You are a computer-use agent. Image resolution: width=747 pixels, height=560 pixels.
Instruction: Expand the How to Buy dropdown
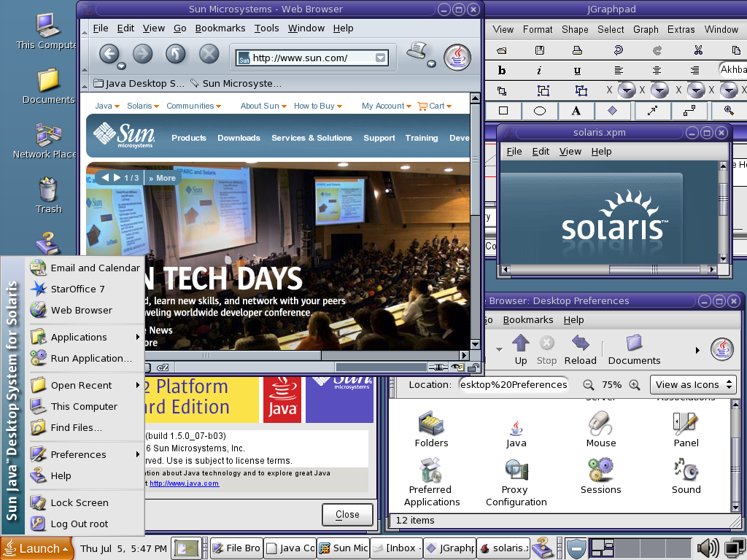coord(318,106)
